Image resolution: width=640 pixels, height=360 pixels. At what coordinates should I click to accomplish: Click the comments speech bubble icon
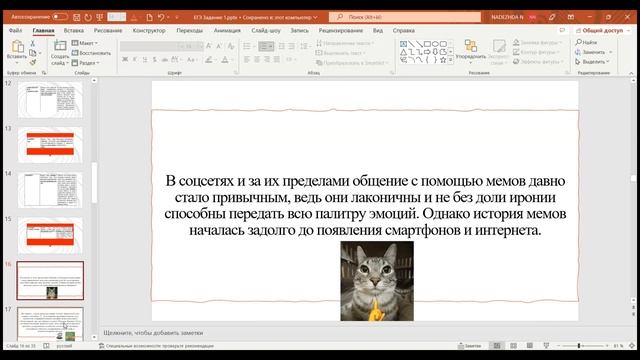click(x=562, y=31)
